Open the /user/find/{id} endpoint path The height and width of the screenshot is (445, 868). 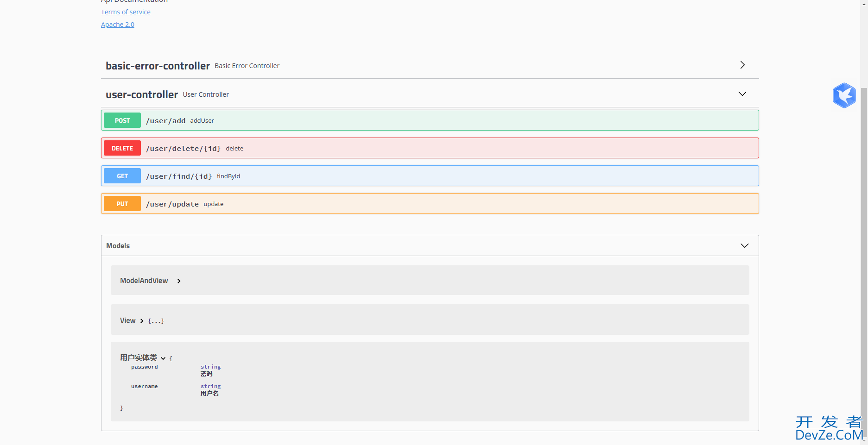point(179,176)
